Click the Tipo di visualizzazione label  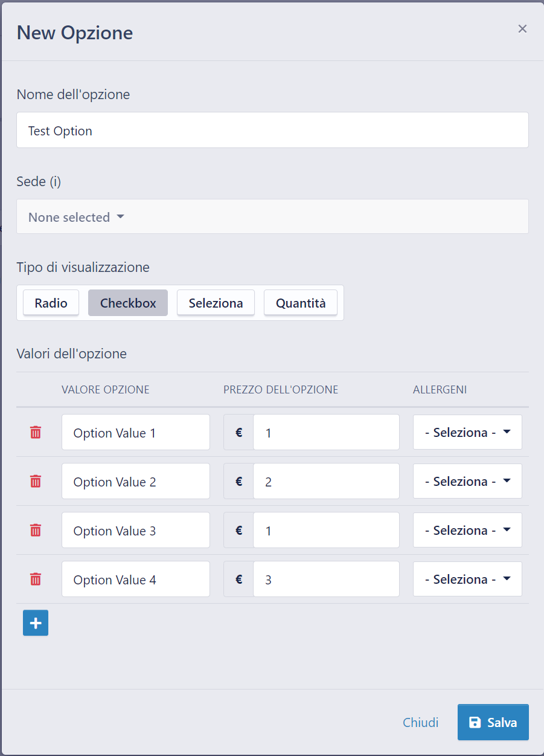click(83, 267)
